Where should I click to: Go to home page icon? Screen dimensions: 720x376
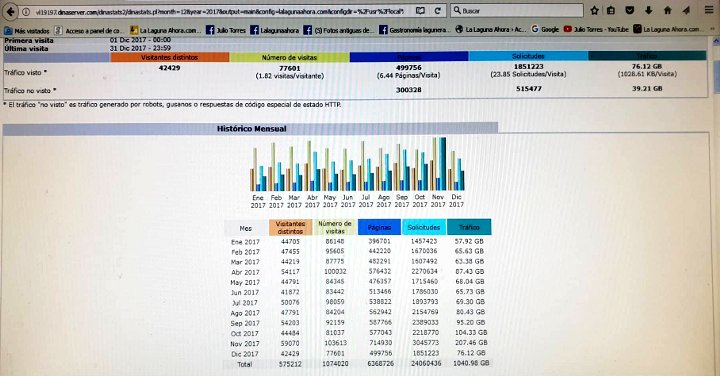click(x=668, y=11)
